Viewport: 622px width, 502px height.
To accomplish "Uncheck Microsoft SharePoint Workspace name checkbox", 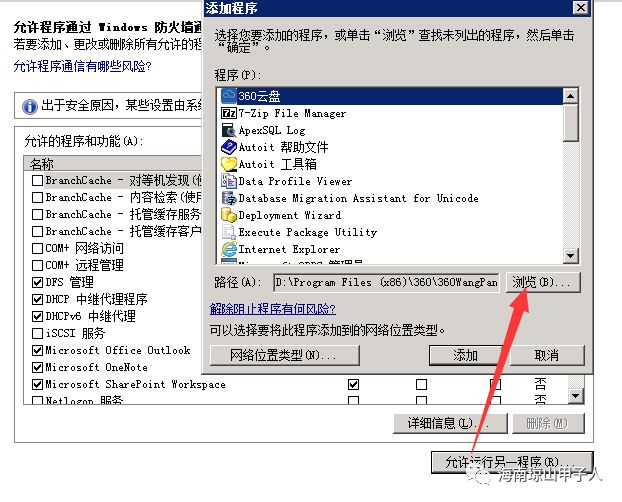I will tap(37, 384).
